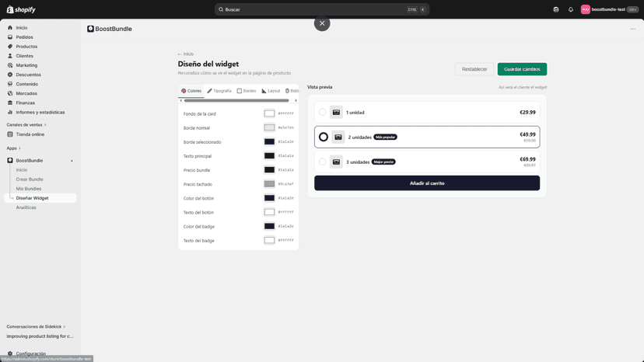Image resolution: width=644 pixels, height=362 pixels.
Task: Switch to the Tipografía tab
Action: coord(219,91)
